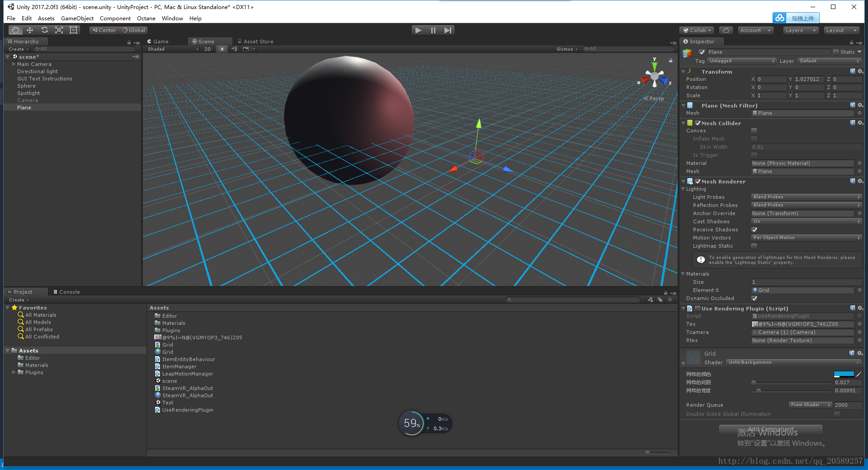Click save search star icon
Screen dimensions: 868x470
point(670,300)
